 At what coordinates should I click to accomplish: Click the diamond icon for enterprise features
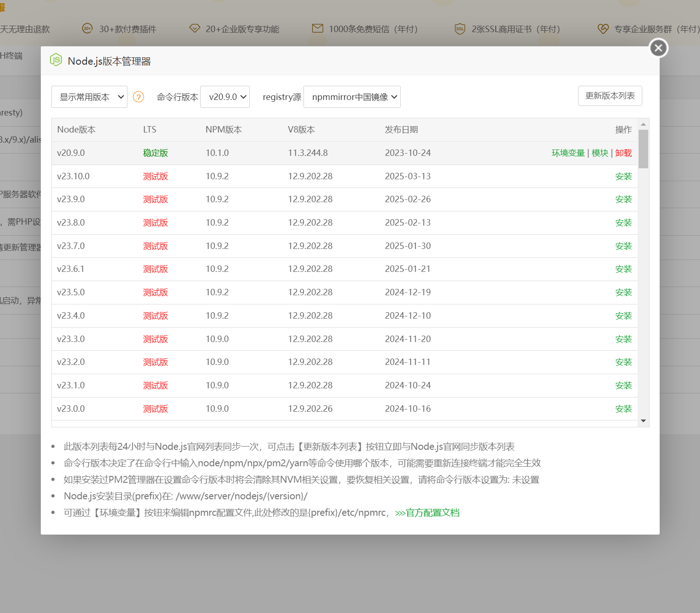[195, 28]
